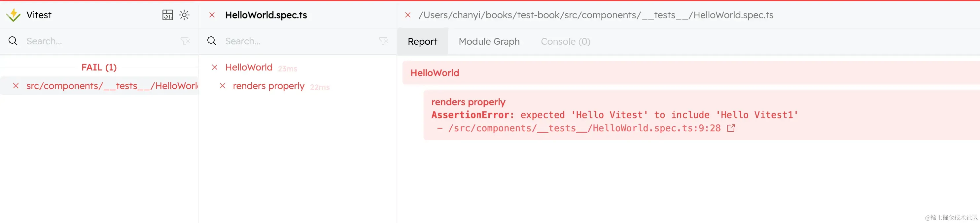Viewport: 980px width, 223px height.
Task: Click the HelloWorld report header
Action: pos(691,73)
